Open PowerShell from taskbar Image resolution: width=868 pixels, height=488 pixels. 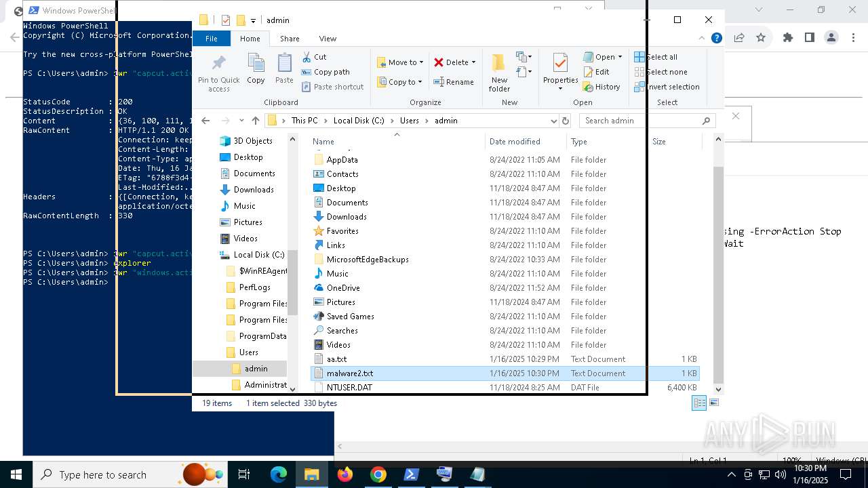412,474
